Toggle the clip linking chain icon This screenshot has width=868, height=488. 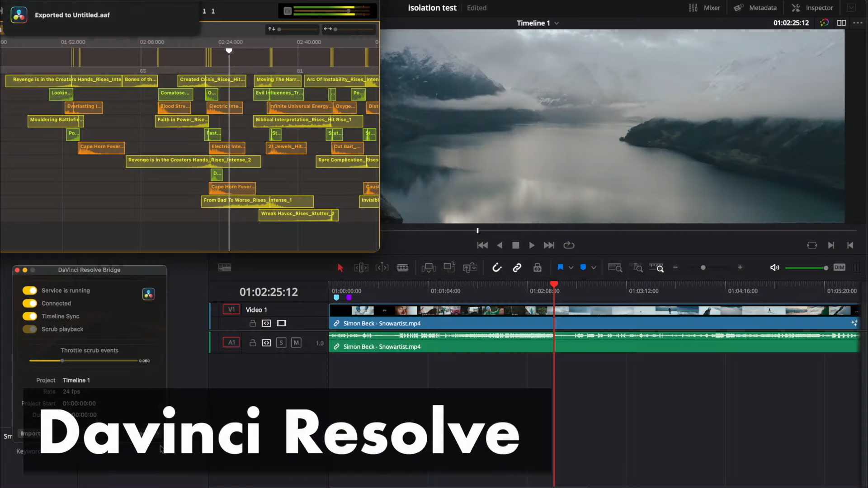(517, 268)
